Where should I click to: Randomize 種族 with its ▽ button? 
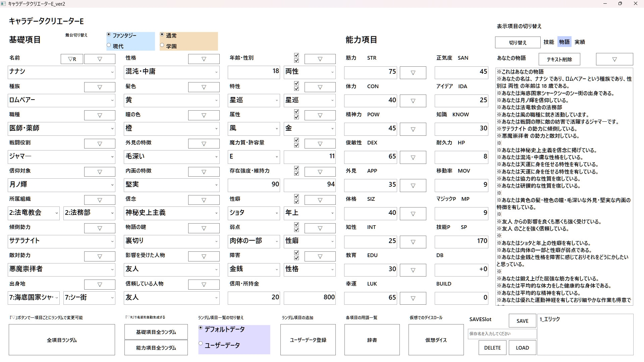[99, 87]
